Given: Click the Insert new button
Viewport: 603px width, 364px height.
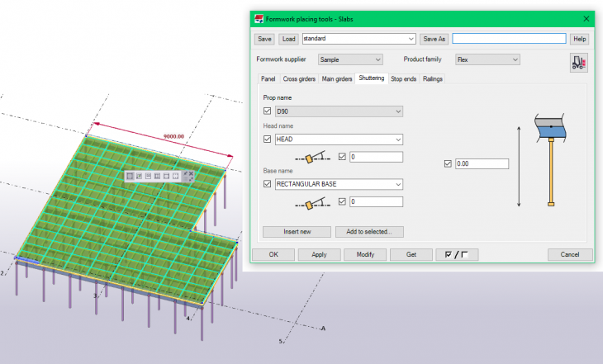Looking at the screenshot, I should [297, 232].
